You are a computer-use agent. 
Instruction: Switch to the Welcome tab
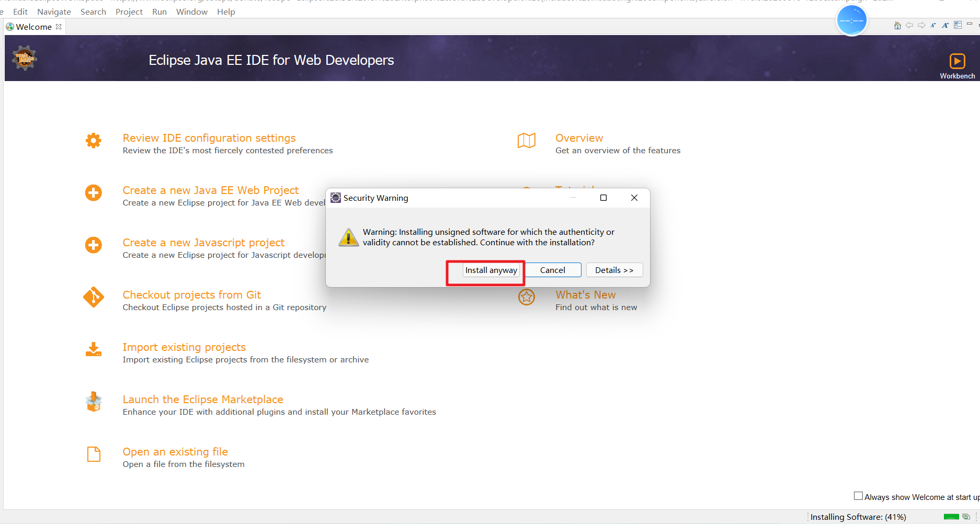[x=33, y=26]
